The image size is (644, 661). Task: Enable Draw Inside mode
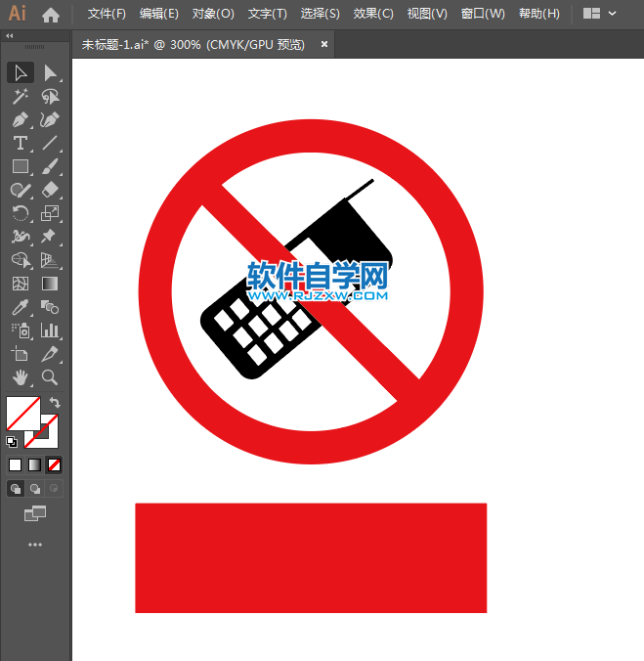54,489
